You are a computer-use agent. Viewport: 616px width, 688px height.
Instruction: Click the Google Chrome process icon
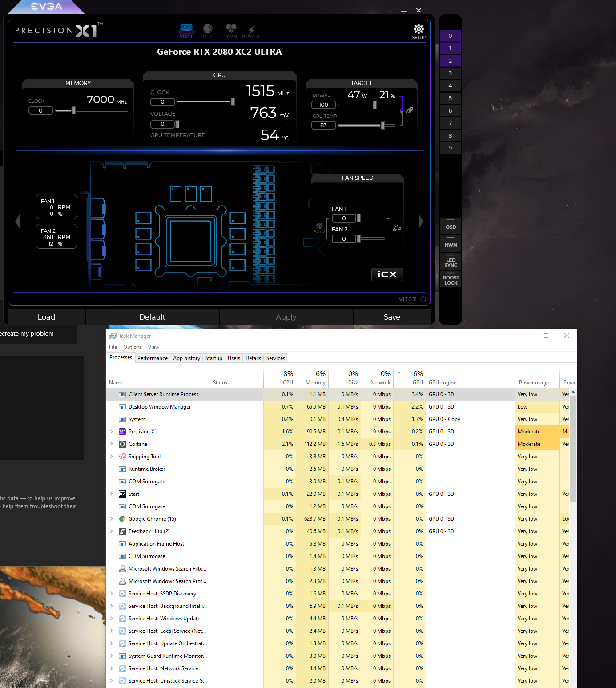click(x=122, y=519)
